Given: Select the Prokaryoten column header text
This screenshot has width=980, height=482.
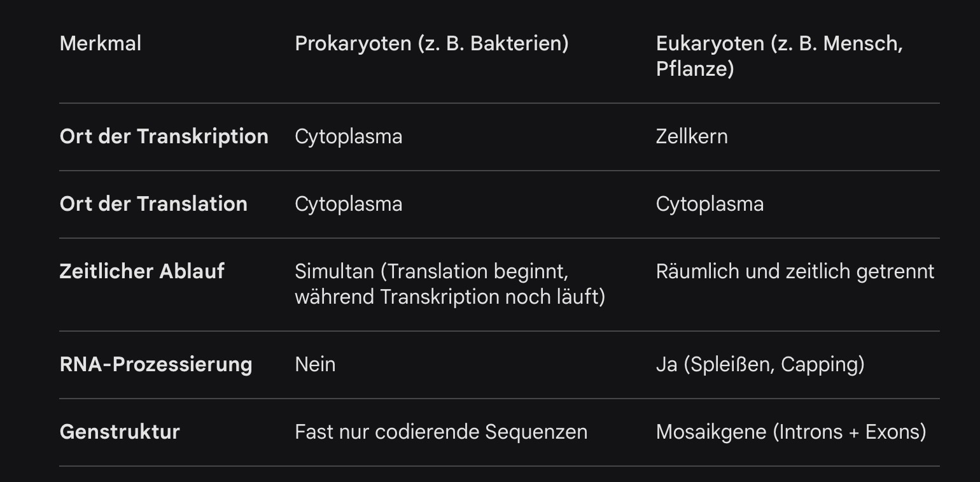Looking at the screenshot, I should pyautogui.click(x=431, y=44).
